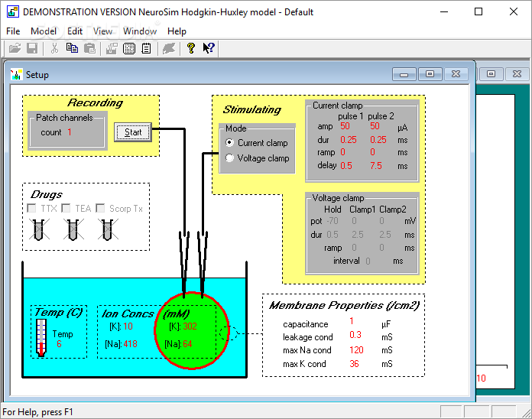The width and height of the screenshot is (532, 419).
Task: Click the Copy toolbar icon
Action: tap(72, 48)
